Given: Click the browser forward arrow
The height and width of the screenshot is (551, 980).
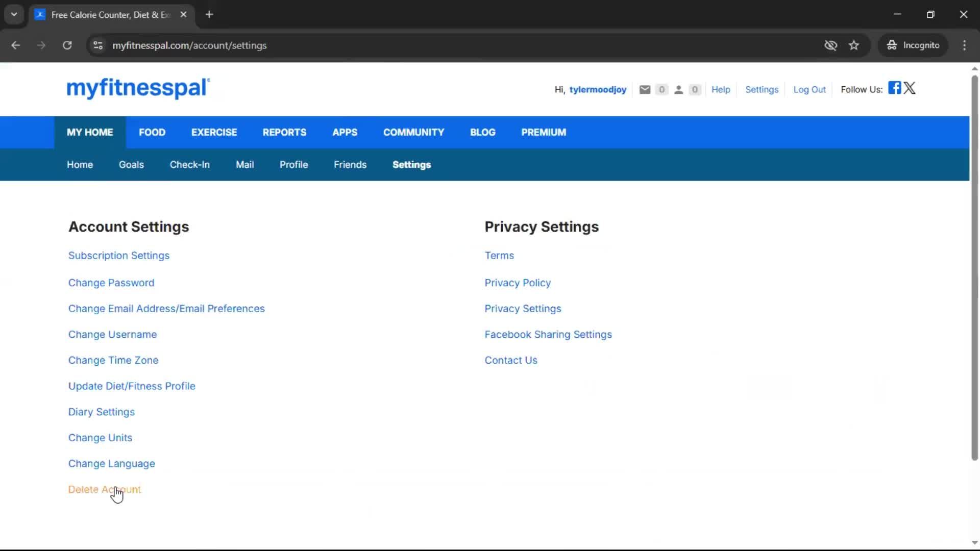Looking at the screenshot, I should (41, 45).
